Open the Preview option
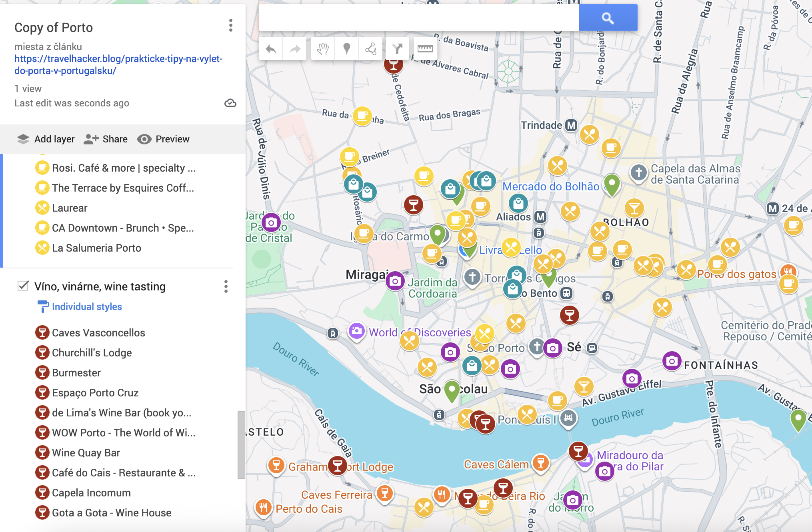812x532 pixels. pyautogui.click(x=163, y=139)
